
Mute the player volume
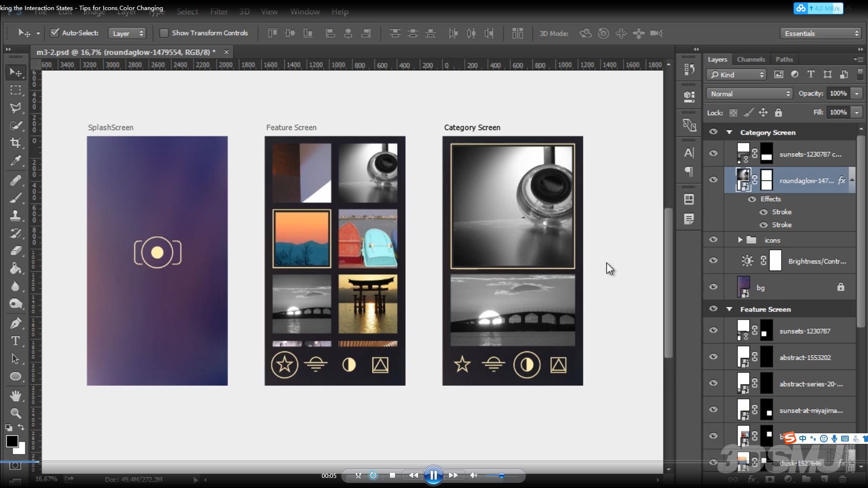474,476
